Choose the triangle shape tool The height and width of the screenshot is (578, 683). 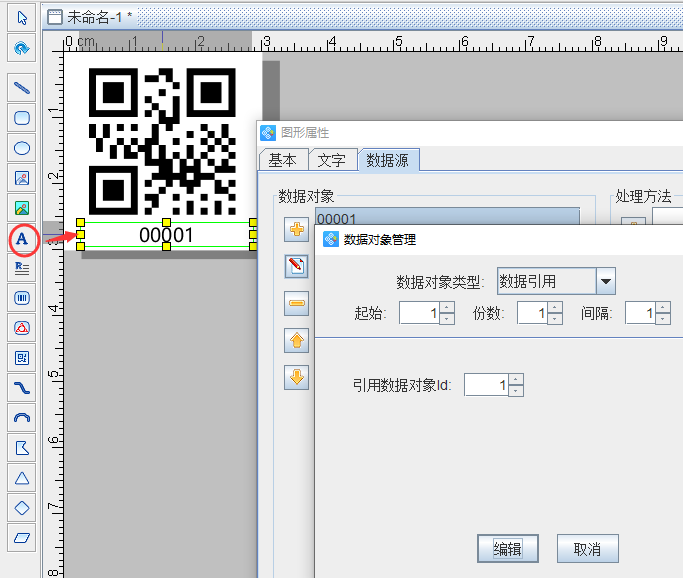(22, 478)
